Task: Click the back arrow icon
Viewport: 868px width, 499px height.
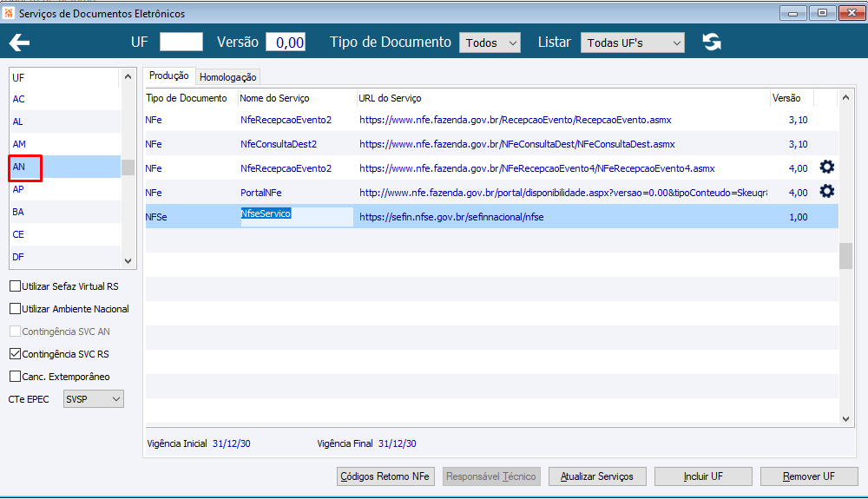Action: (x=19, y=43)
